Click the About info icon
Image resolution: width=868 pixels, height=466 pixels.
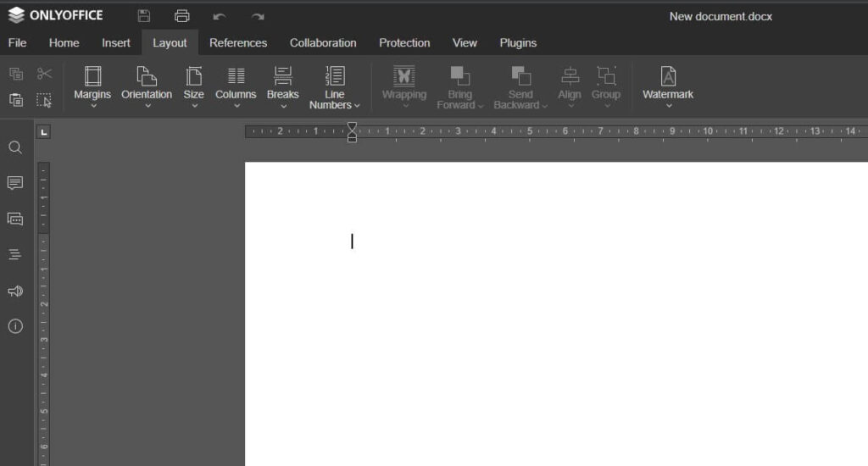pyautogui.click(x=15, y=326)
